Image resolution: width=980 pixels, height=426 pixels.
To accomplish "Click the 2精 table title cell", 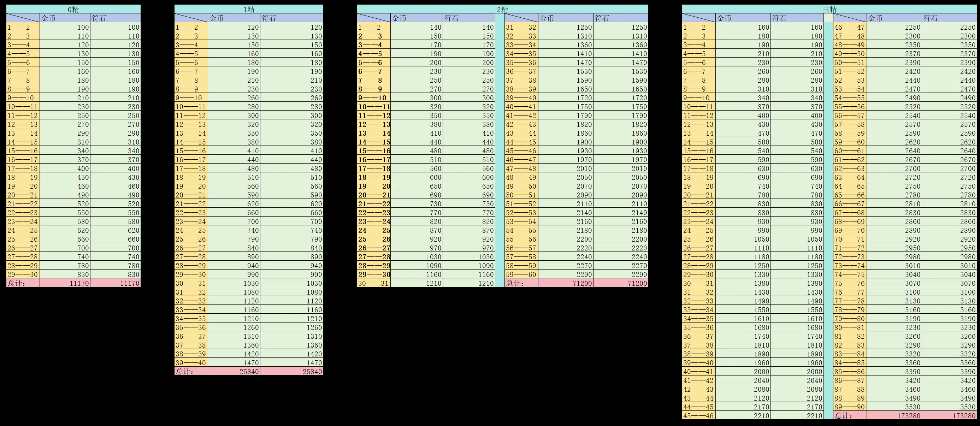I will click(502, 9).
